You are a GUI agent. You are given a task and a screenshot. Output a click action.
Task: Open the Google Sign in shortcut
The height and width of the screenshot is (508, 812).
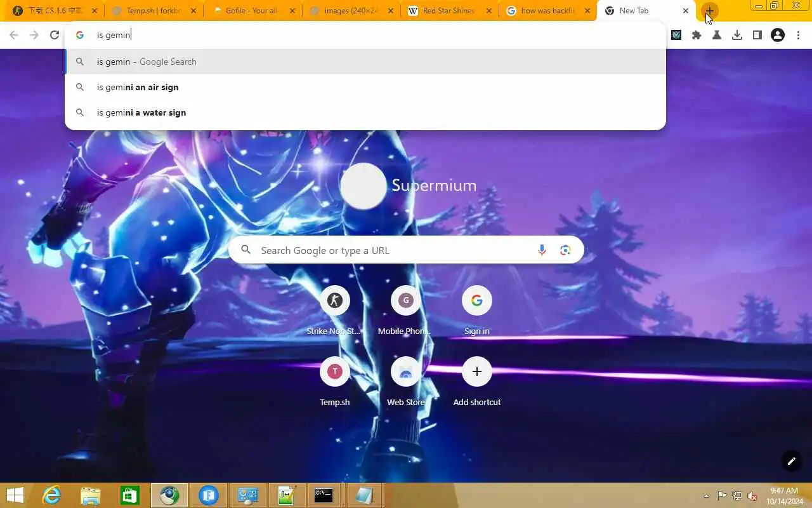click(x=476, y=311)
